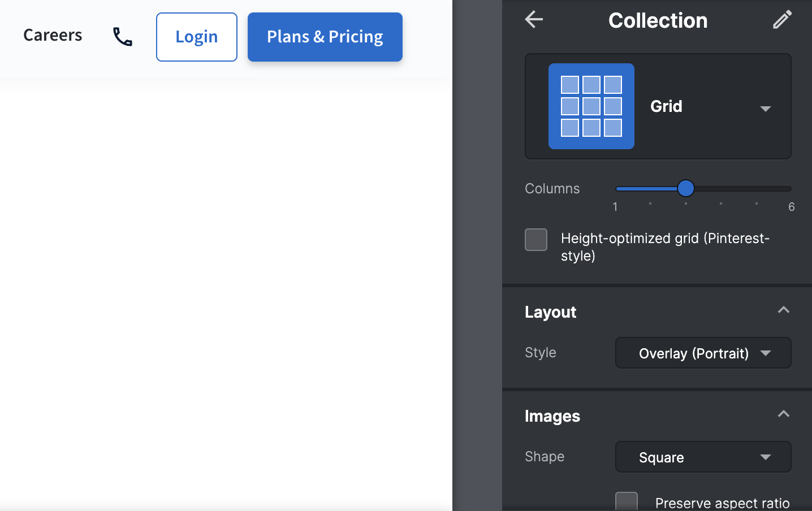812x511 pixels.
Task: Click the pencil icon to rename the Collection
Action: coord(782,19)
